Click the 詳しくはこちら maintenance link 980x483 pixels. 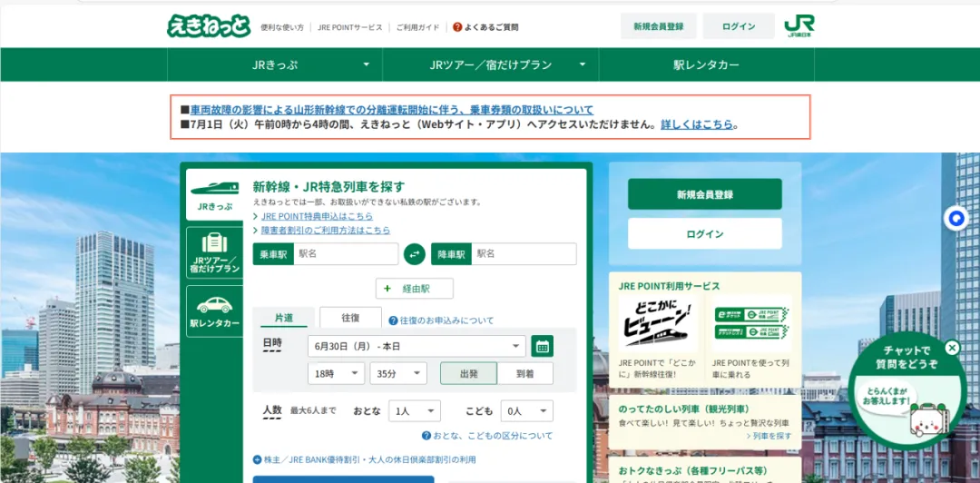696,123
